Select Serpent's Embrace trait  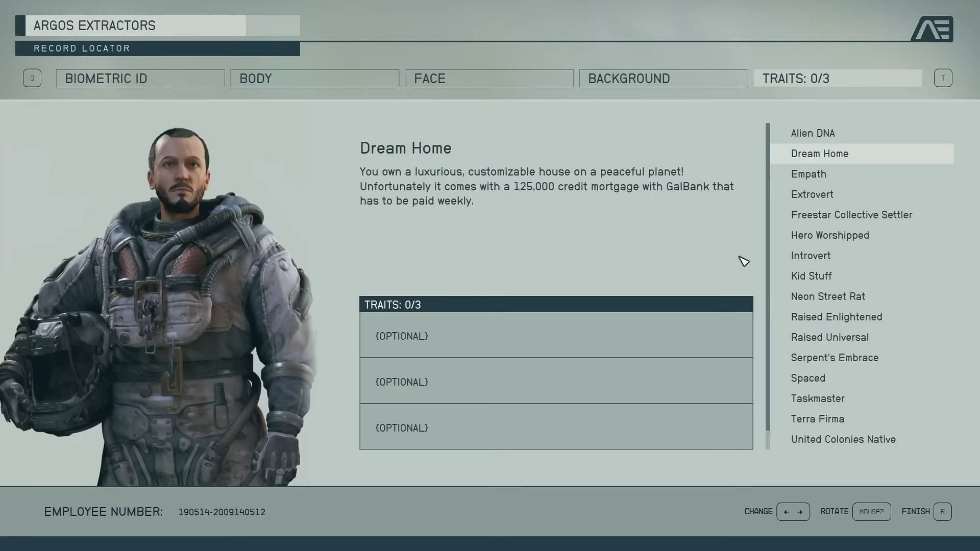click(x=835, y=357)
